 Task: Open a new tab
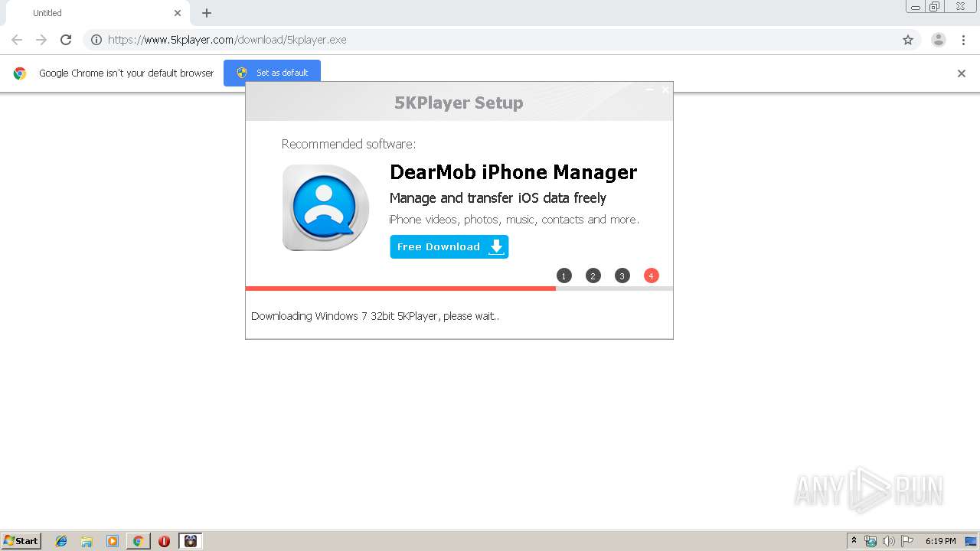(207, 13)
